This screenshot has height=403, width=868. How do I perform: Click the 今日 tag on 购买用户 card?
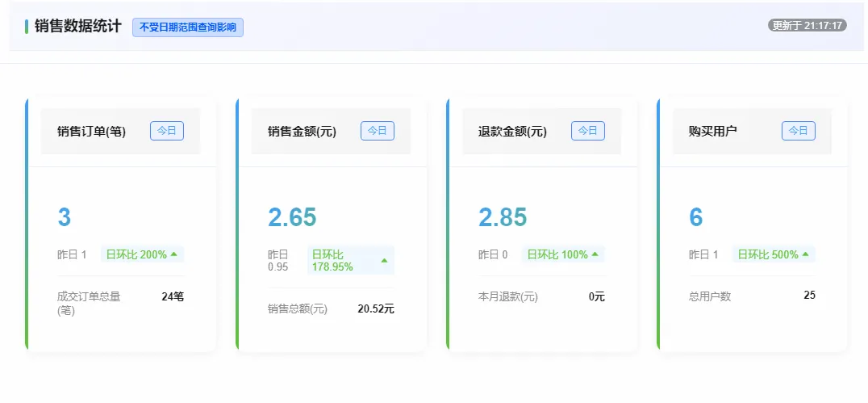click(x=799, y=131)
